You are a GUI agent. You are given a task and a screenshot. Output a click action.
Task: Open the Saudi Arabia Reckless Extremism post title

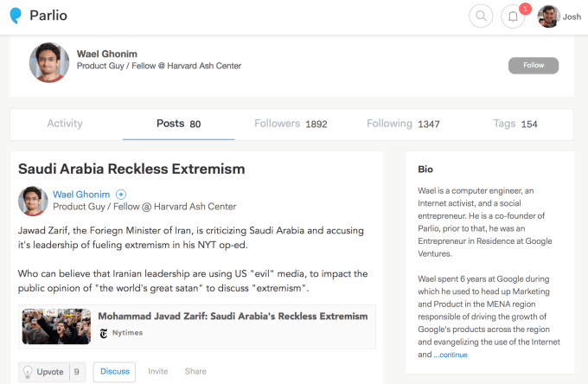131,169
